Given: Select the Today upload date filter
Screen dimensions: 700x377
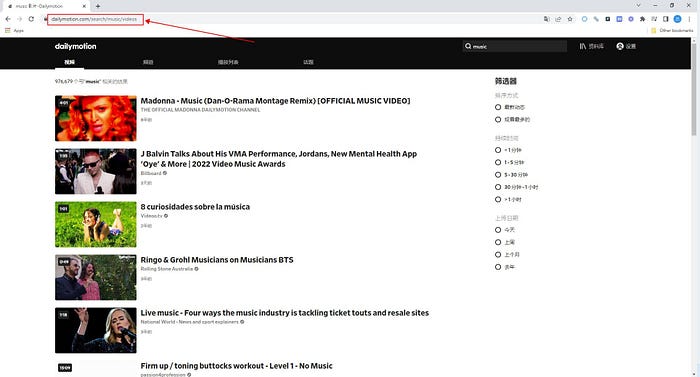Looking at the screenshot, I should 498,230.
